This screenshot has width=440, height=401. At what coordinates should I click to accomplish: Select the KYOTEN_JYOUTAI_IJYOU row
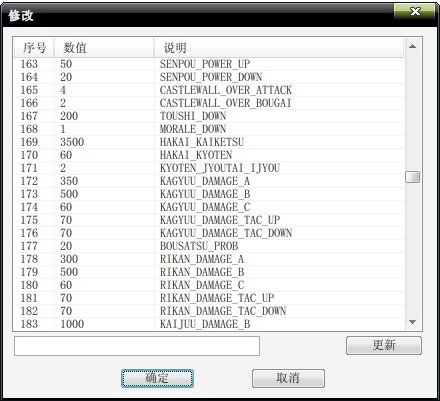(209, 168)
